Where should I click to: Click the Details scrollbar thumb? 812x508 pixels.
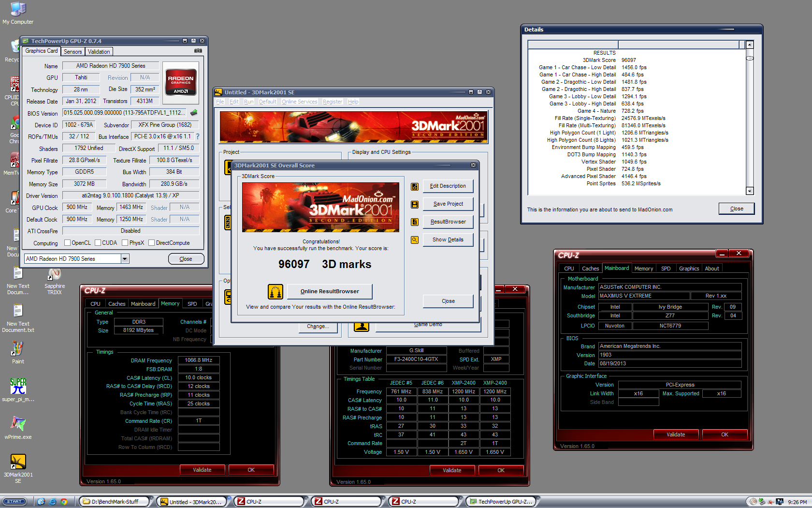[x=750, y=58]
